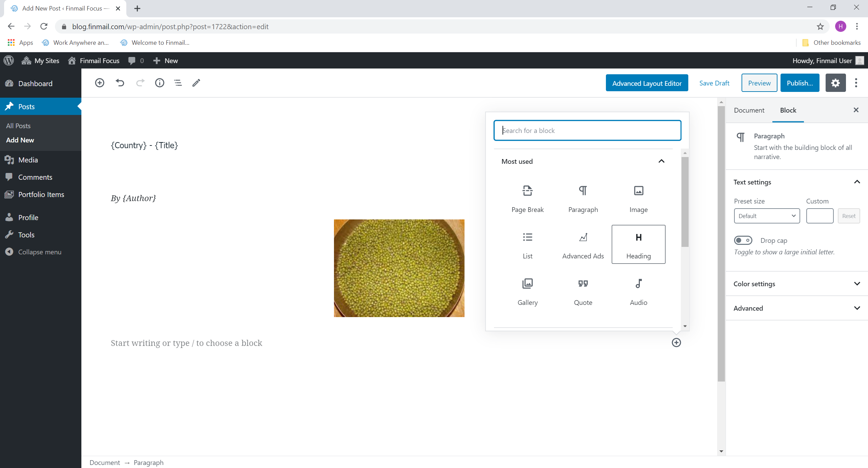Undo the last change
Screen dimensions: 868x468
point(120,83)
